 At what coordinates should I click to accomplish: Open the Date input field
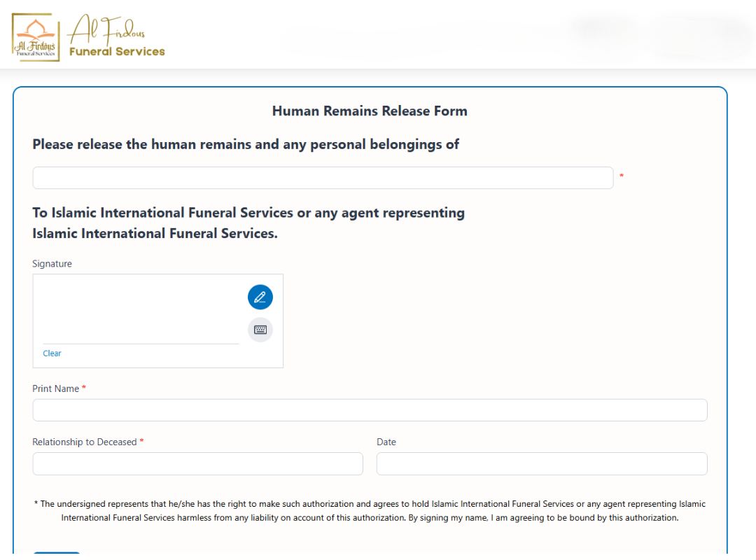[x=542, y=463]
